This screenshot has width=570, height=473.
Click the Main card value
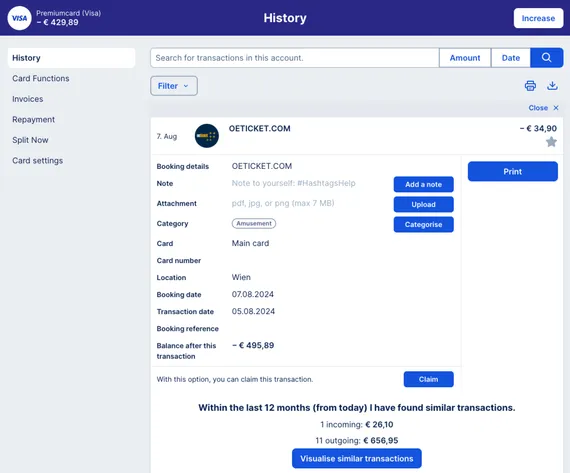coord(250,243)
